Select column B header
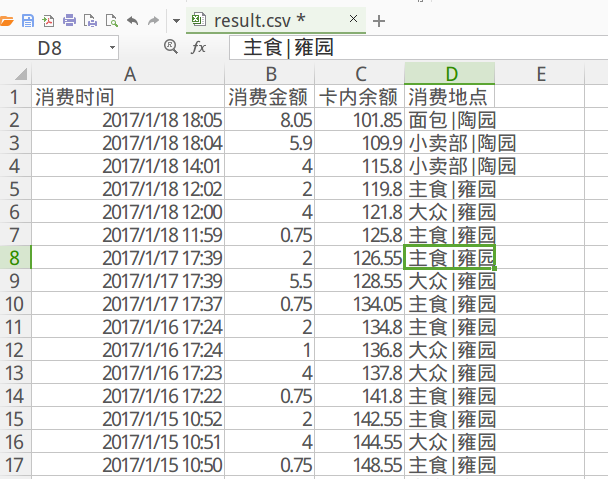 (270, 73)
